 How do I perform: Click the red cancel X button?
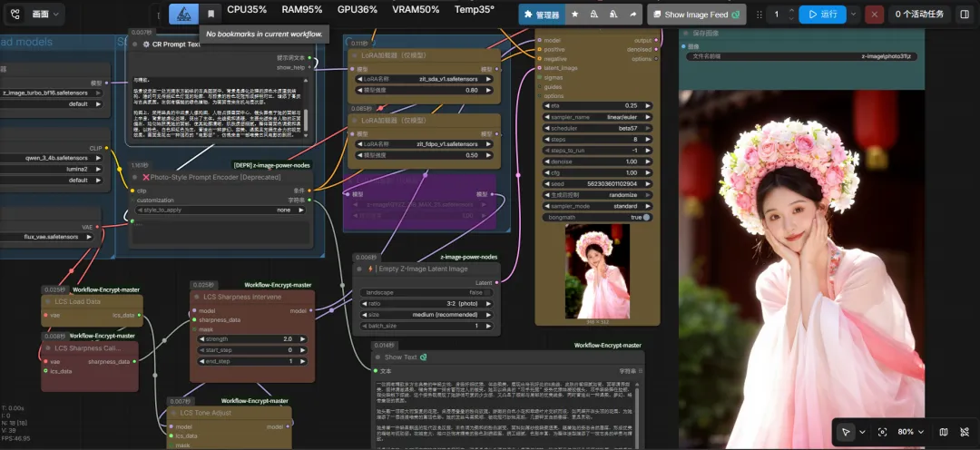click(x=873, y=15)
